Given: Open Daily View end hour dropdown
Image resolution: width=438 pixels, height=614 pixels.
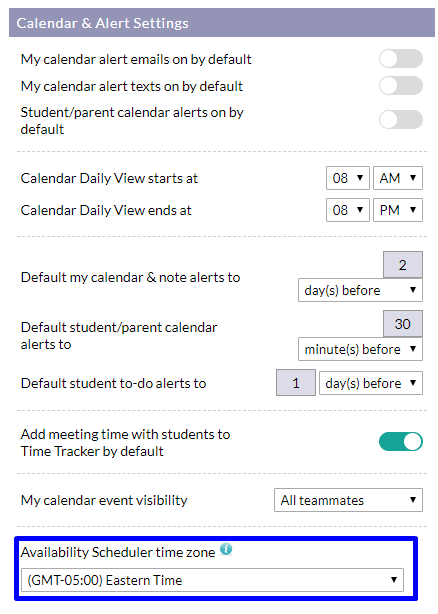Looking at the screenshot, I should point(348,210).
